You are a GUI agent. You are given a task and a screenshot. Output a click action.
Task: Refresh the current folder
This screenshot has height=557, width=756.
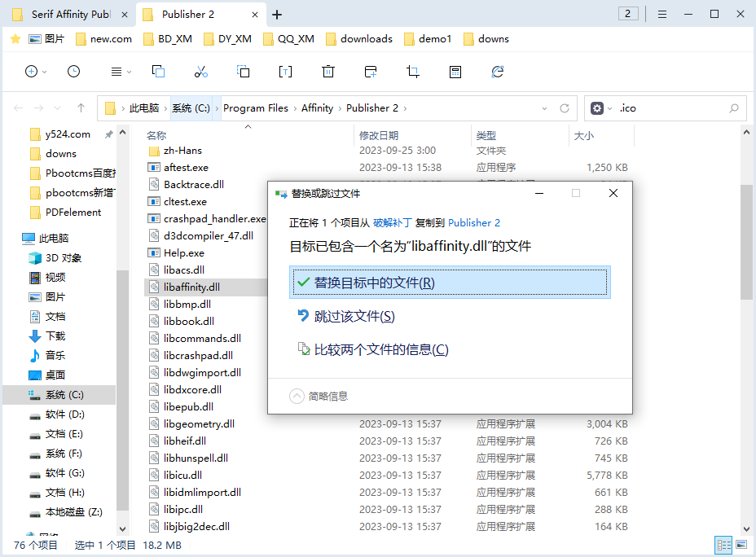(565, 108)
